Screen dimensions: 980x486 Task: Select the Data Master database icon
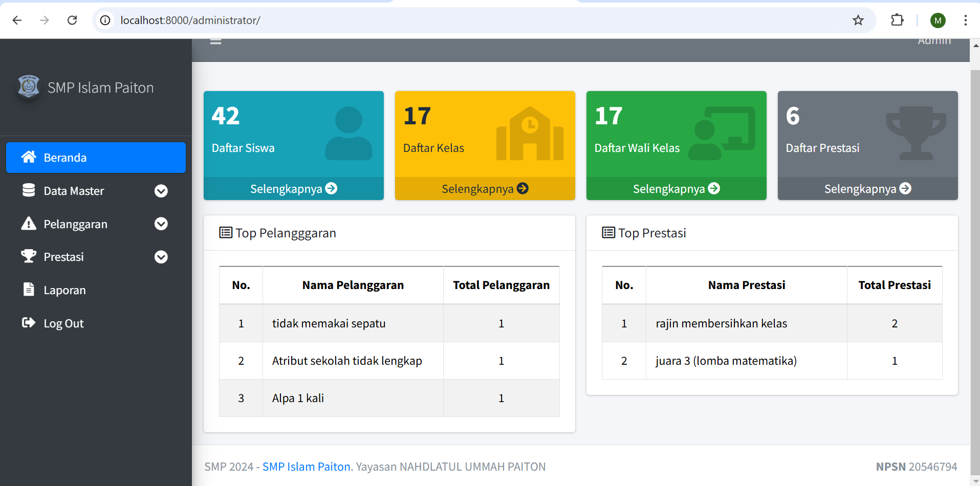coord(29,190)
